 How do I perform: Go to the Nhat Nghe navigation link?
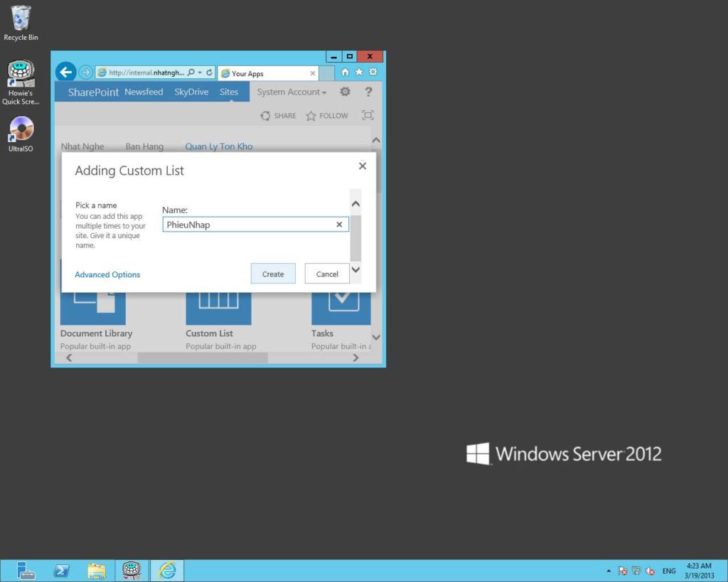pyautogui.click(x=82, y=146)
